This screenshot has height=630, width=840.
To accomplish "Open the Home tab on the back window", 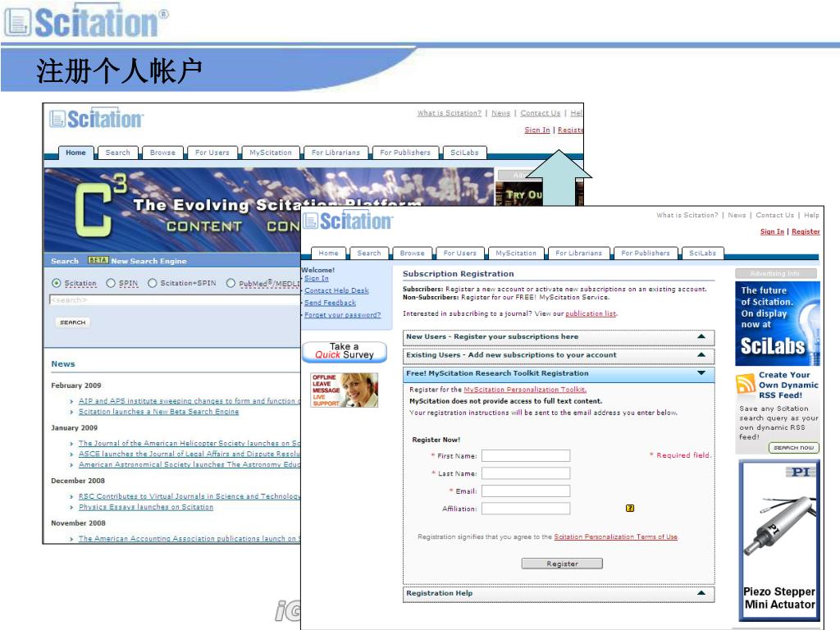I will coord(75,153).
